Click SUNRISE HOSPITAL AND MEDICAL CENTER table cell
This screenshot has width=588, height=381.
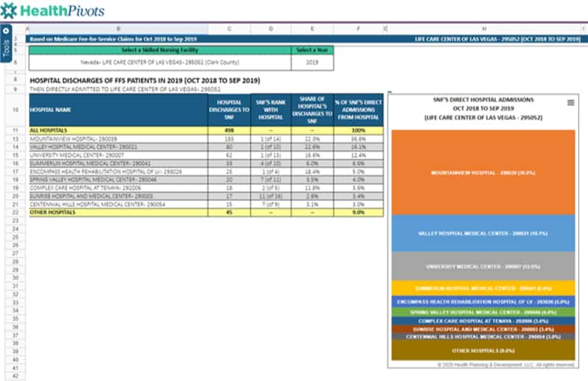pyautogui.click(x=119, y=196)
